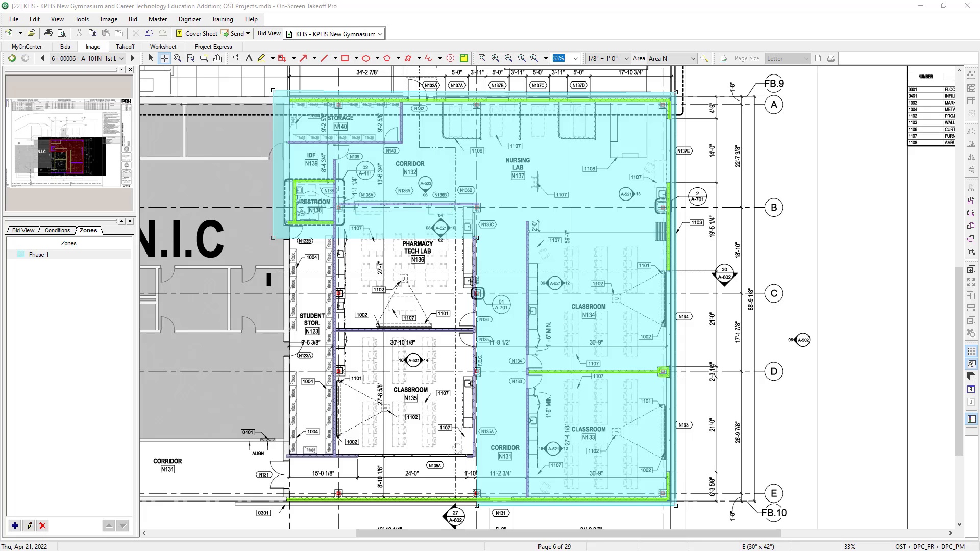980x551 pixels.
Task: Click the zoom out magnifier icon
Action: click(508, 58)
